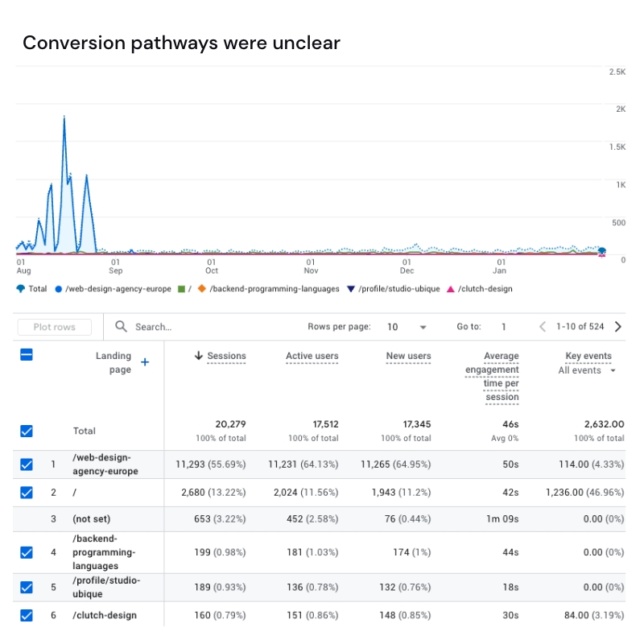Sort by the New users column
Screen dimensions: 644x644
[x=408, y=356]
